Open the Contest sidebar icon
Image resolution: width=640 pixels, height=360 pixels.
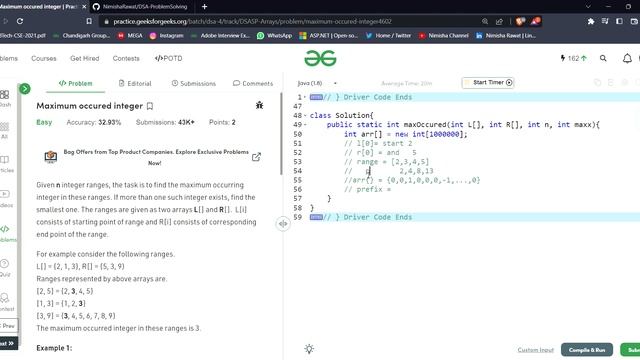click(5, 302)
